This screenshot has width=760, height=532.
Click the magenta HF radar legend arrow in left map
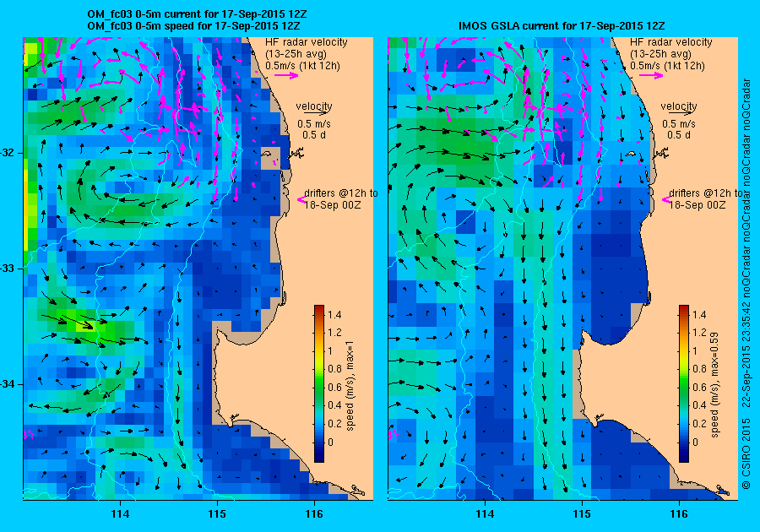[286, 75]
